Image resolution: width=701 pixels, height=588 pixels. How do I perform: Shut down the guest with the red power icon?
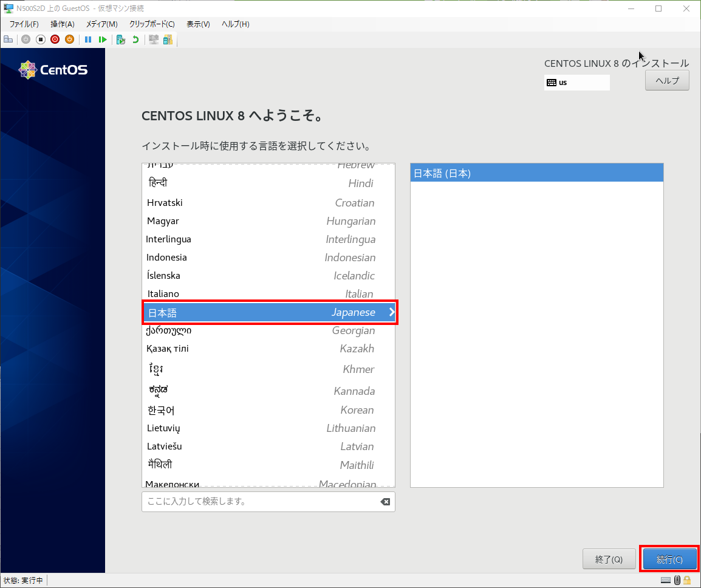click(x=55, y=39)
